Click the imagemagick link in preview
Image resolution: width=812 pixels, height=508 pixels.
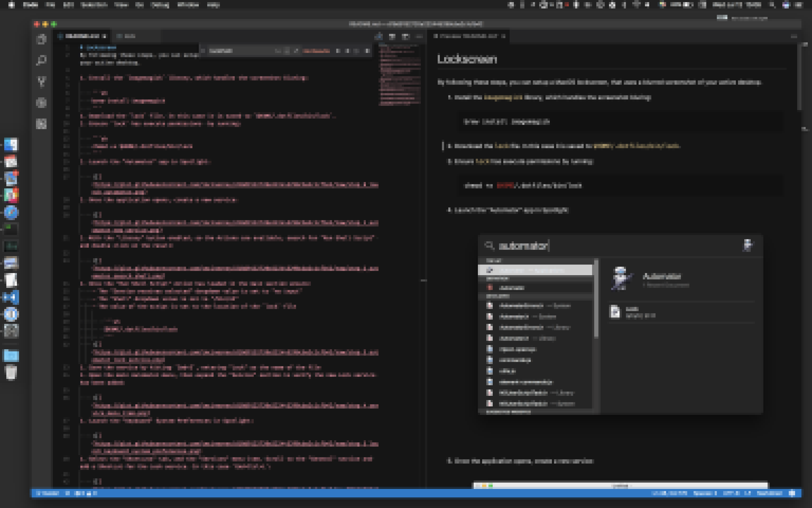click(503, 97)
